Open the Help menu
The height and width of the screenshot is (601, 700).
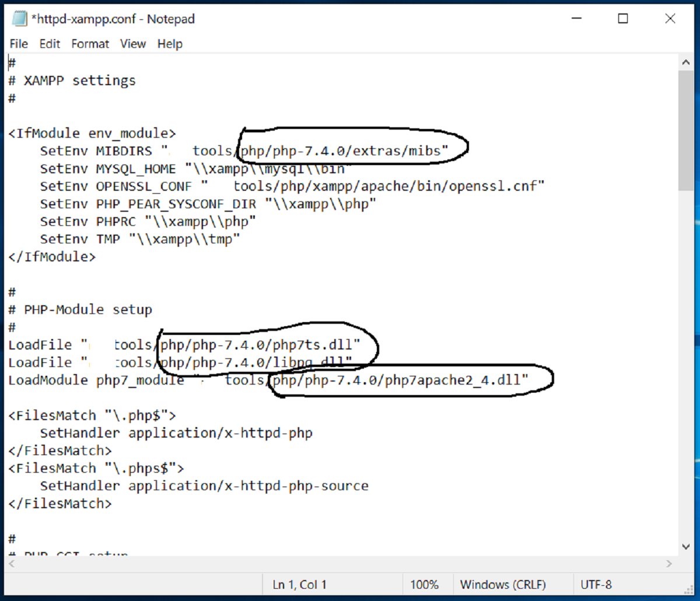(170, 44)
